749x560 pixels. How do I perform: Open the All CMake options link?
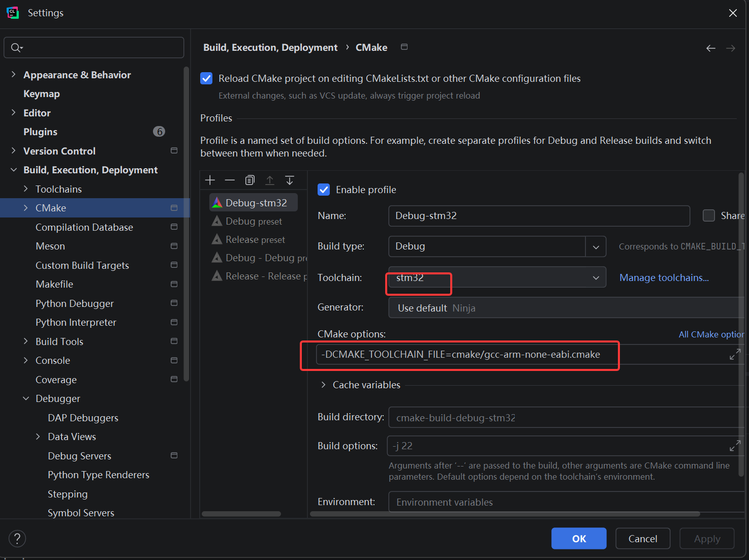pos(711,334)
